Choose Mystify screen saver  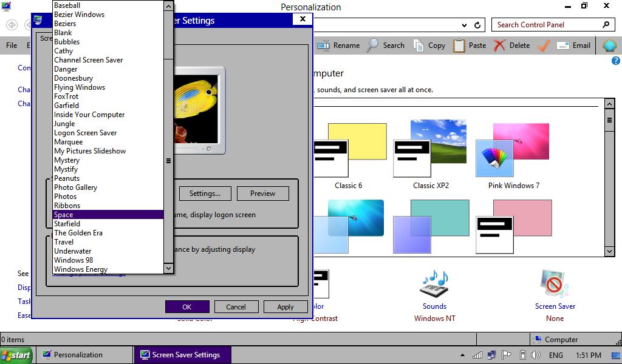108,169
